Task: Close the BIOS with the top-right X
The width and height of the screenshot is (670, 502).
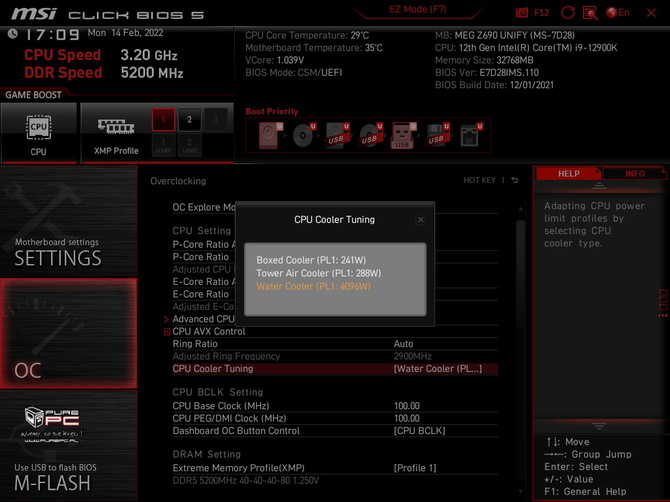Action: tap(651, 13)
